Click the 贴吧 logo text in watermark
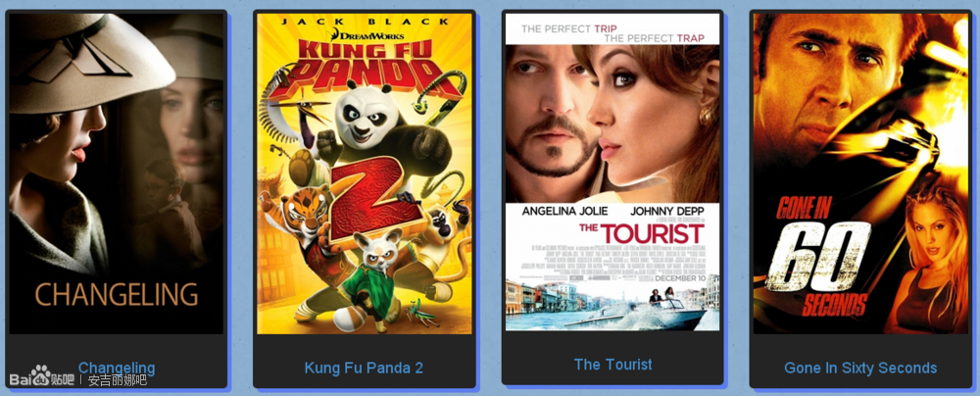980x396 pixels. point(63,379)
